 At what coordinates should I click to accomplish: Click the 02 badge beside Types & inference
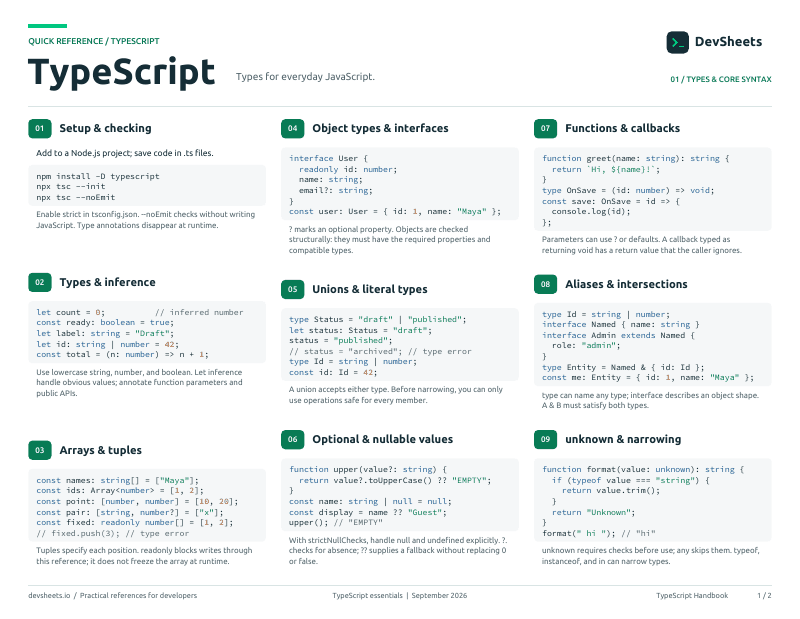(40, 282)
